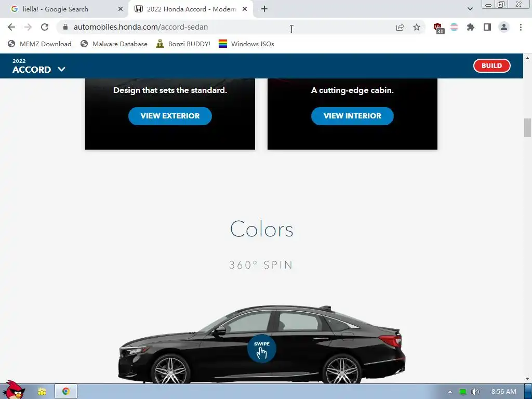
Task: Open Malware Database bookmark
Action: click(x=114, y=44)
